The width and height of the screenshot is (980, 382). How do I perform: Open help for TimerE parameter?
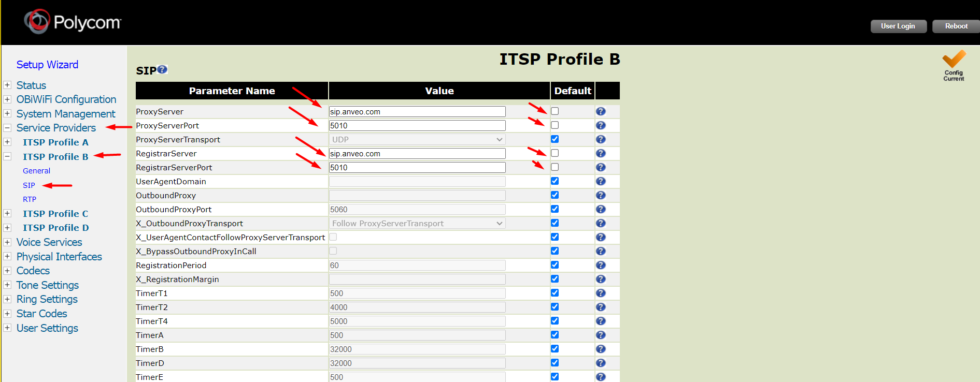pos(601,377)
